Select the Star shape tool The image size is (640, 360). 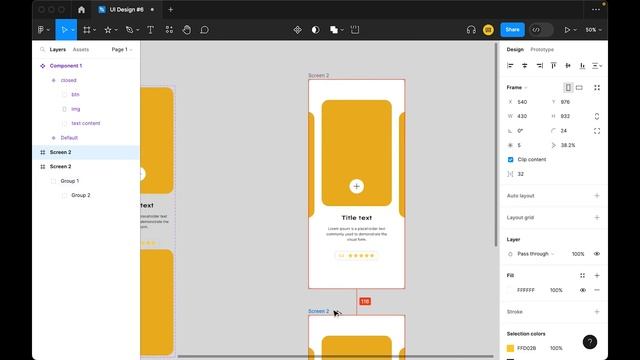pos(108,30)
